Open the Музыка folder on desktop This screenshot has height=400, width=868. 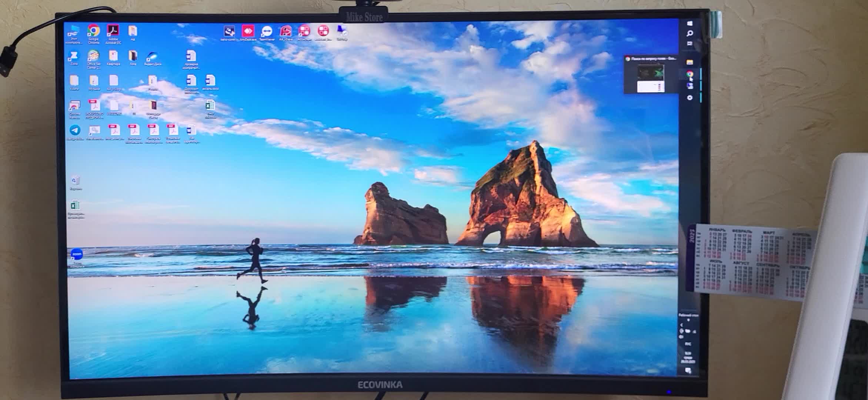[94, 83]
